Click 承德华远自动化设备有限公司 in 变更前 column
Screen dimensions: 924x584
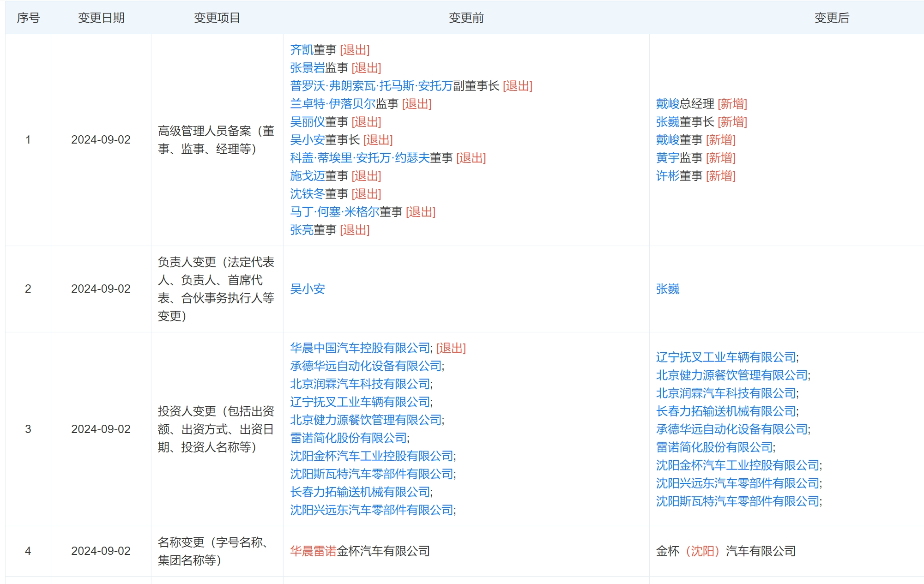[366, 366]
